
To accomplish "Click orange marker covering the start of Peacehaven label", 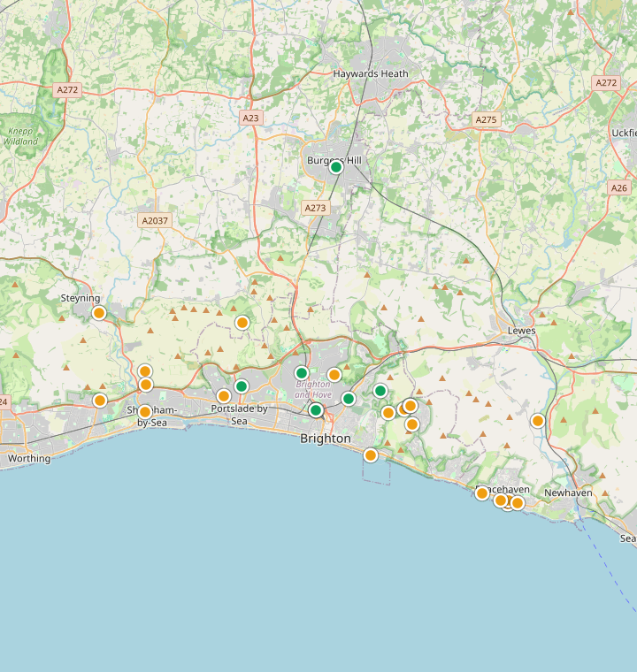I will coord(482,493).
